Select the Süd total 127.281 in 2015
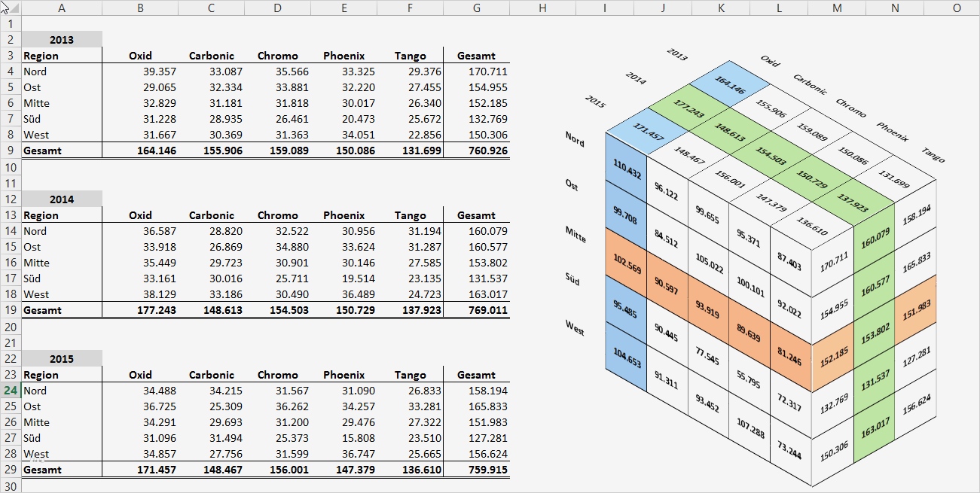Viewport: 980px width, 493px height. click(x=490, y=438)
